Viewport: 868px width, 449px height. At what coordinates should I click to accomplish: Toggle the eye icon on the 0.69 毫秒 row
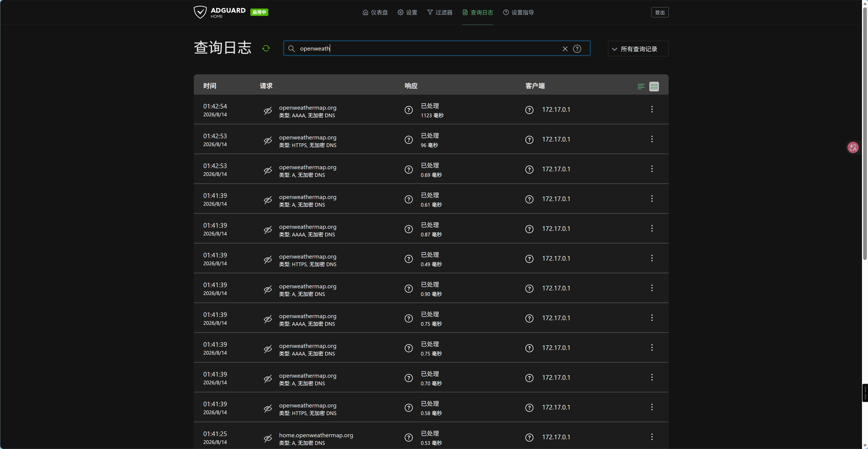pyautogui.click(x=268, y=171)
